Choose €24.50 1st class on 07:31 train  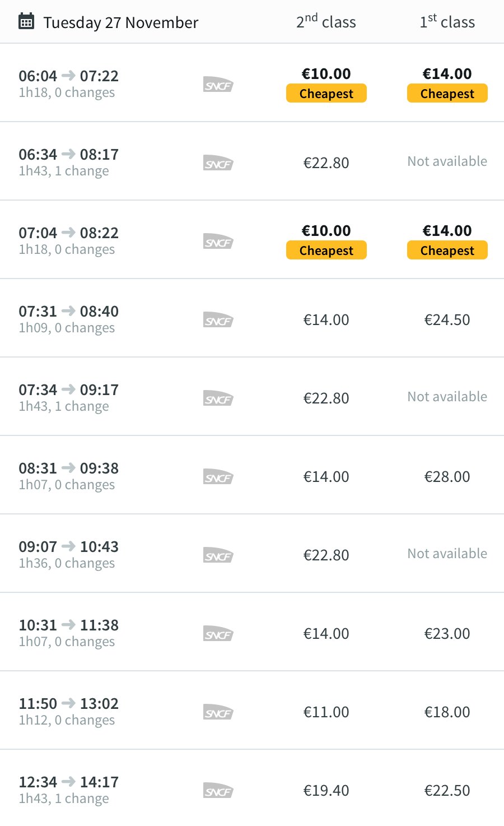tap(447, 320)
